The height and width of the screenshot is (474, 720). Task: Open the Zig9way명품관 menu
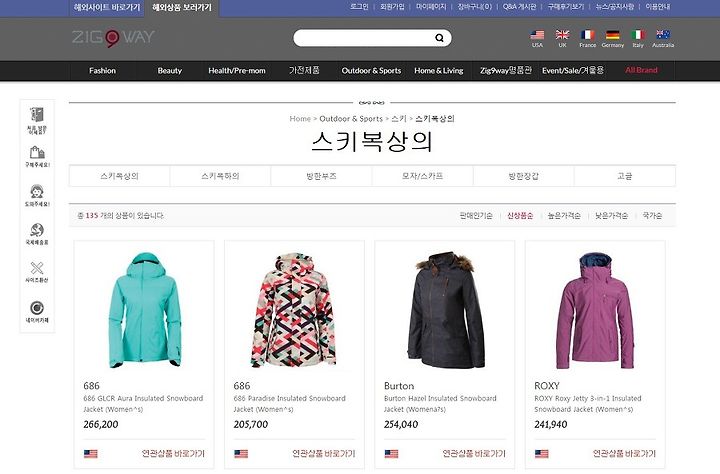pyautogui.click(x=506, y=71)
